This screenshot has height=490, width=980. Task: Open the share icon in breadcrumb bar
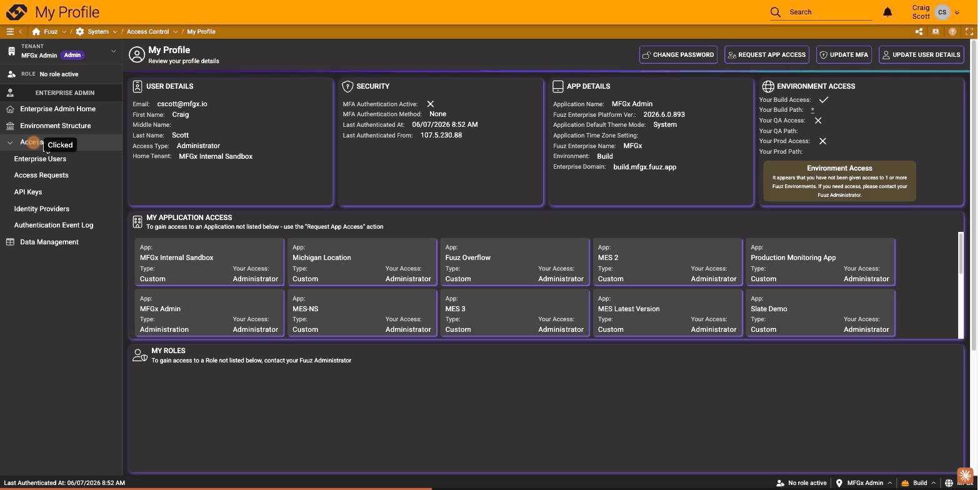click(x=919, y=31)
